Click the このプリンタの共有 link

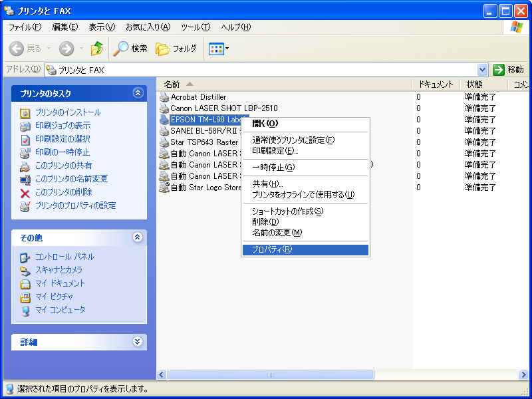point(63,165)
